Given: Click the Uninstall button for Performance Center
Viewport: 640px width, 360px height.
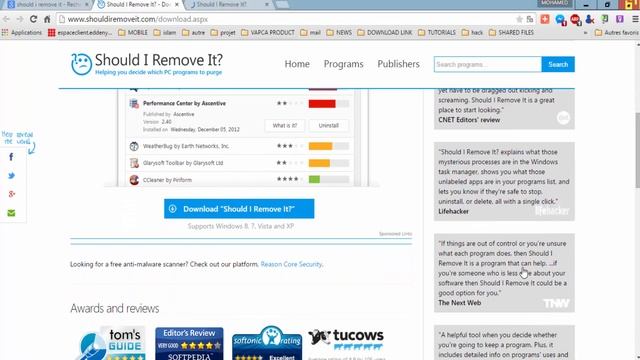Looking at the screenshot, I should (329, 125).
